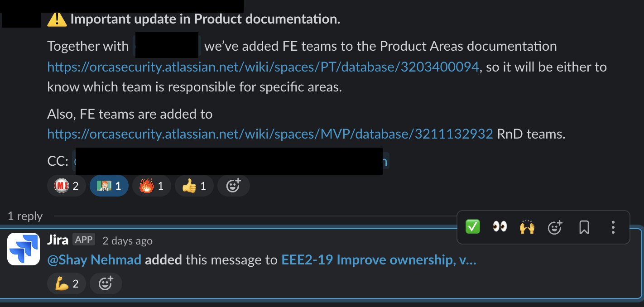Toggle the selected person emoji reaction
Image resolution: width=644 pixels, height=307 pixels.
click(109, 186)
